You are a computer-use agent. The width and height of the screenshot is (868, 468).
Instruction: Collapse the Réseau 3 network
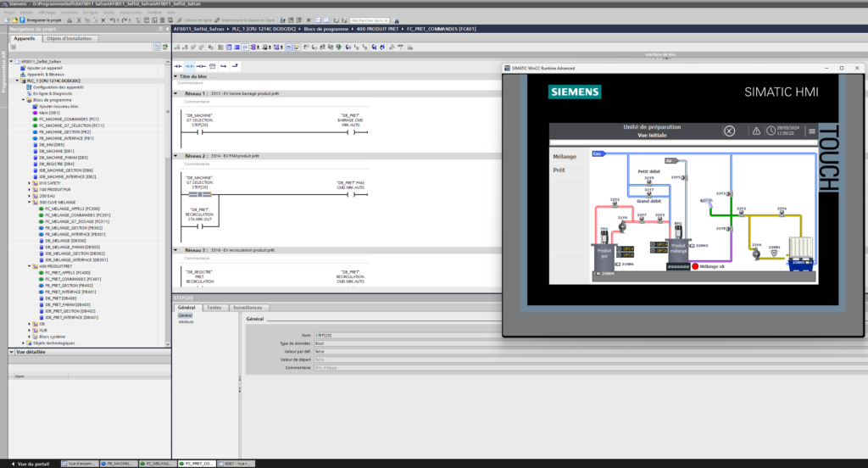pyautogui.click(x=176, y=250)
